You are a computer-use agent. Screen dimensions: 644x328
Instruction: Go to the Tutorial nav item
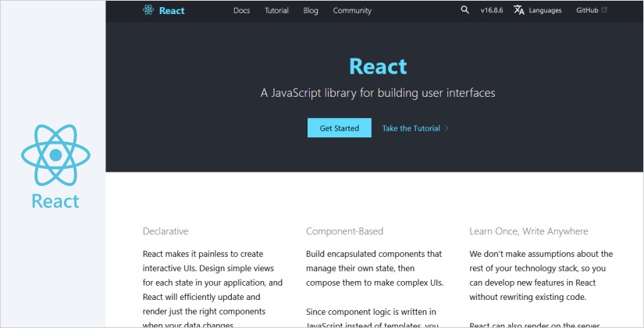pos(276,11)
